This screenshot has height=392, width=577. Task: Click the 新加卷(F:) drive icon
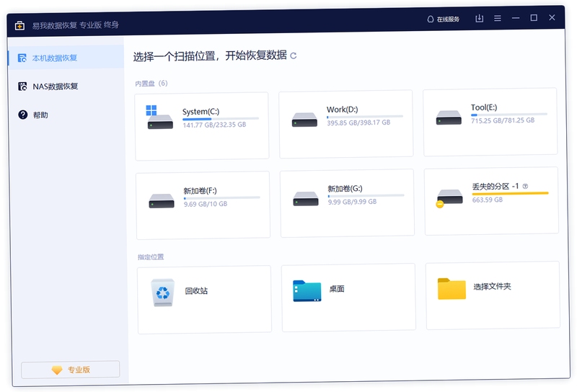(161, 201)
